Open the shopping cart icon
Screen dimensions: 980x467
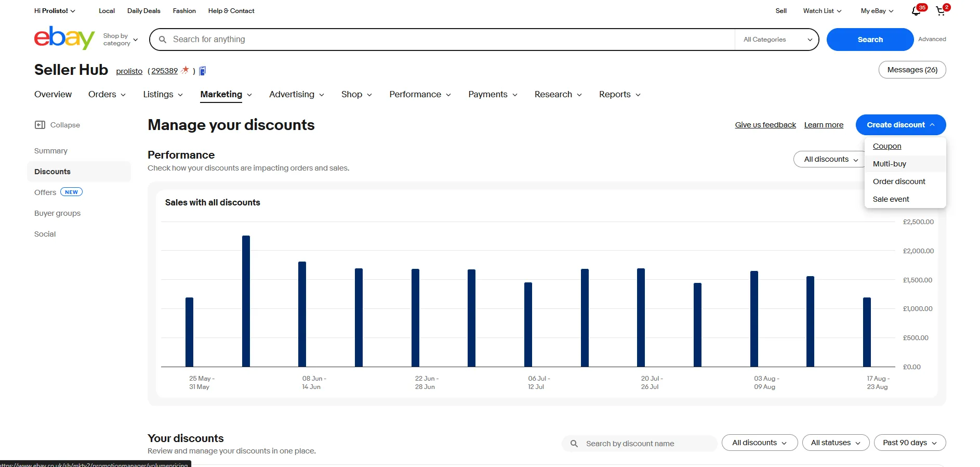pyautogui.click(x=941, y=11)
